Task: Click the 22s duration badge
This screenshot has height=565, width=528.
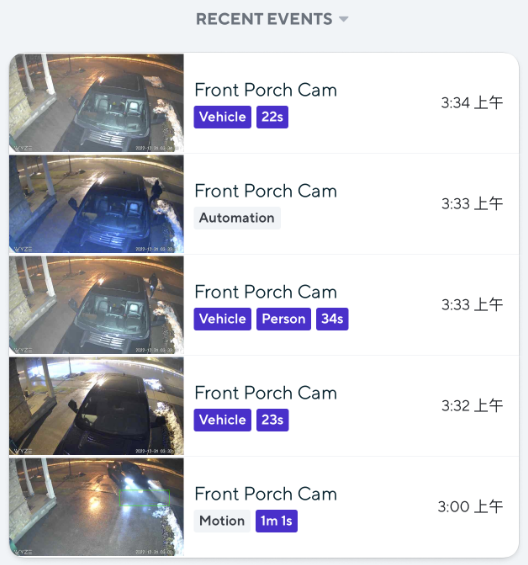Action: coord(272,117)
